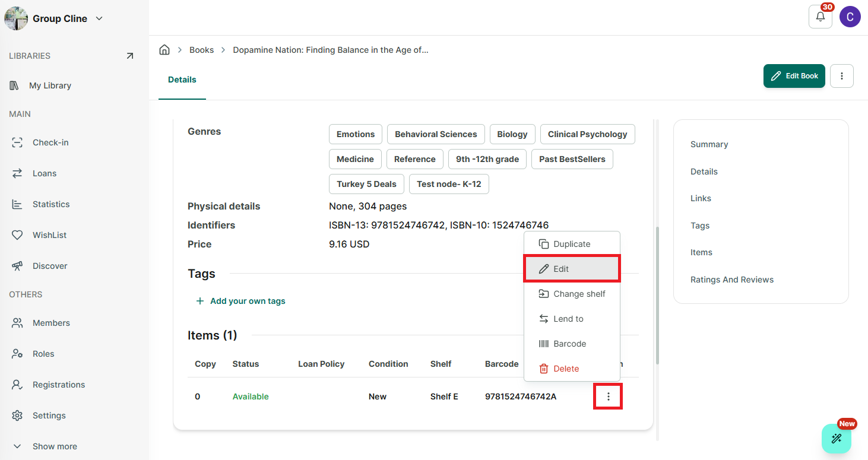The width and height of the screenshot is (868, 460).
Task: Click the home breadcrumb icon
Action: click(x=164, y=50)
